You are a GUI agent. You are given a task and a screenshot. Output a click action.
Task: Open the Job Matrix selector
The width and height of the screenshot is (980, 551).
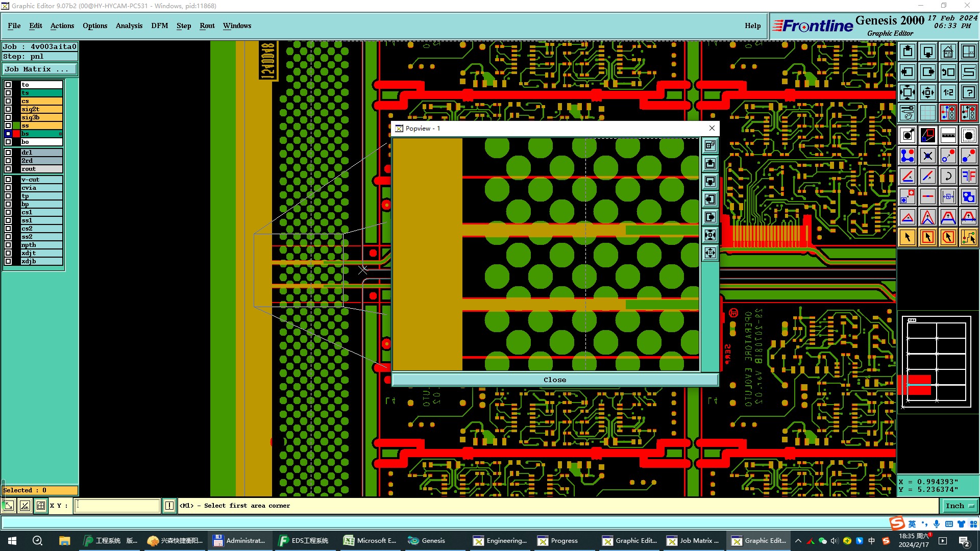(x=39, y=69)
